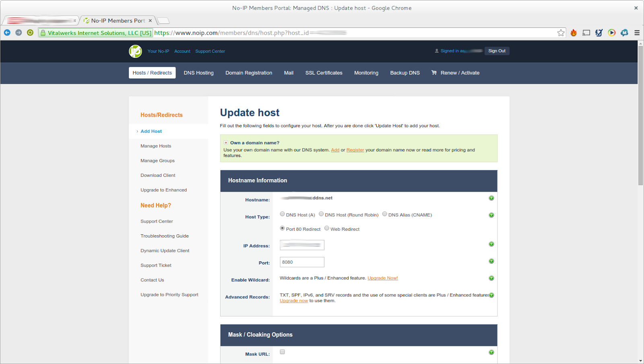Open the Chrome hamburger menu
Screen dimensions: 644x364
(x=637, y=33)
